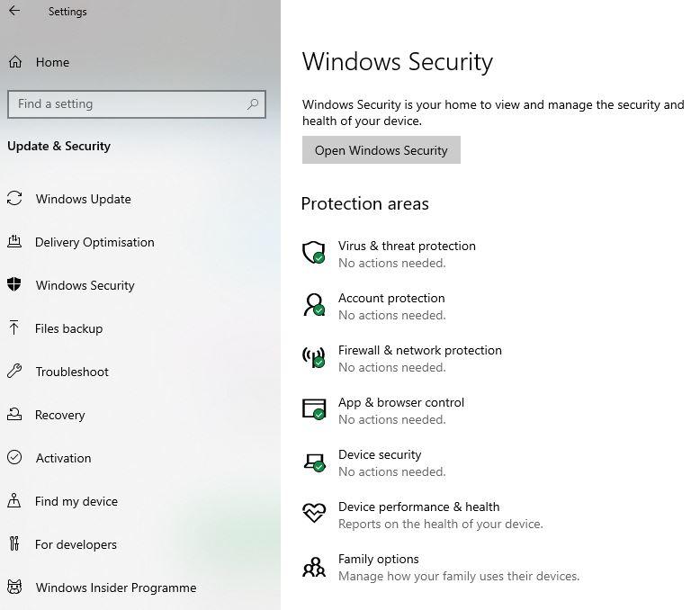Click the Family options people icon

pyautogui.click(x=314, y=566)
